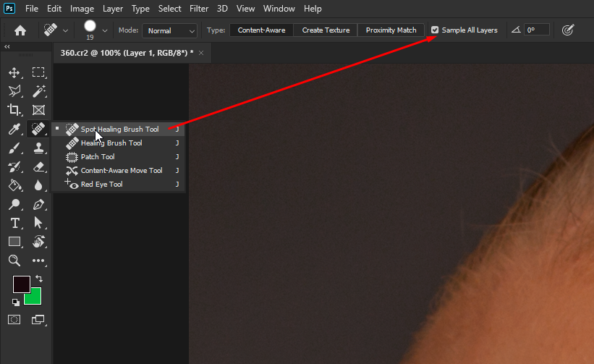Open the 3D menu

(x=222, y=9)
